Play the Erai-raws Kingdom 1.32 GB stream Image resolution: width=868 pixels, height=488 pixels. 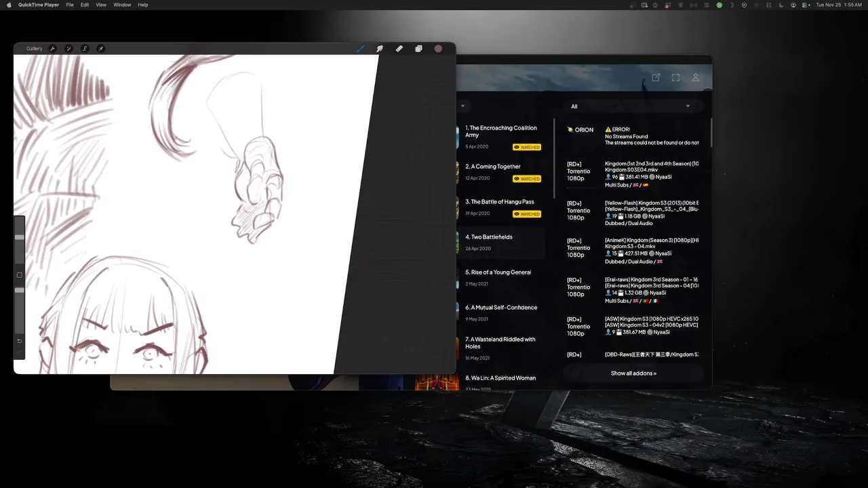pos(632,291)
